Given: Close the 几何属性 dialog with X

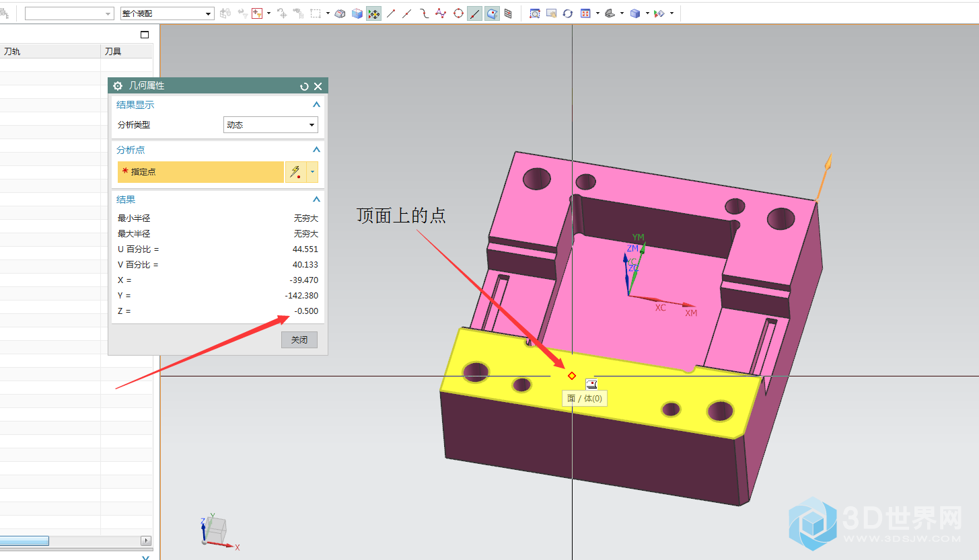Looking at the screenshot, I should (x=318, y=86).
